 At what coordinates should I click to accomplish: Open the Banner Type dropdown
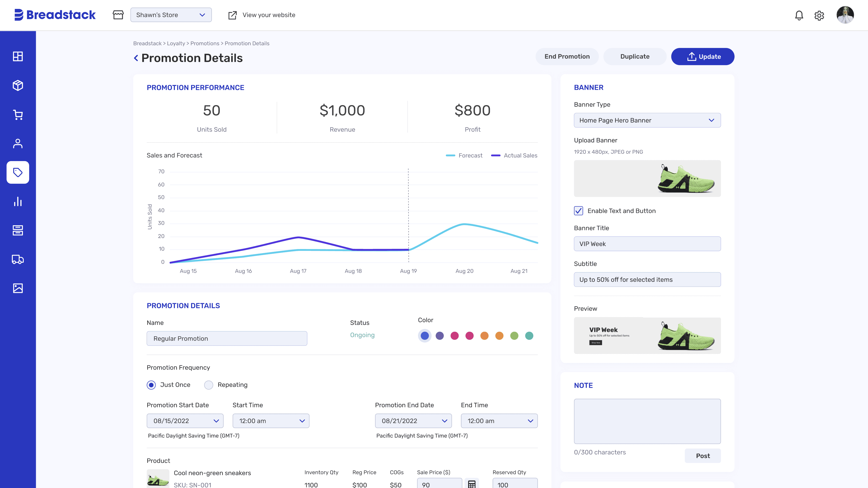[x=647, y=120]
